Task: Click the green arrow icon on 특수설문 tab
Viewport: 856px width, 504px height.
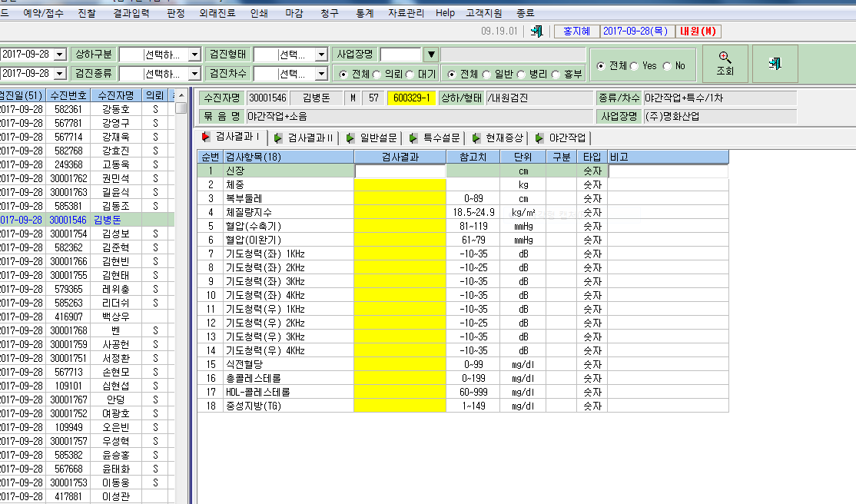Action: (x=413, y=138)
